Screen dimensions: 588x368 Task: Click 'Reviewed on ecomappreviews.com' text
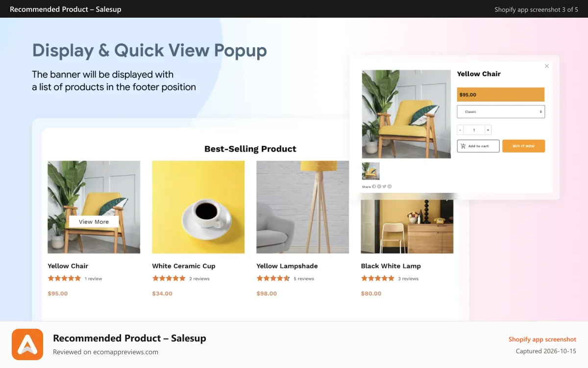(105, 352)
